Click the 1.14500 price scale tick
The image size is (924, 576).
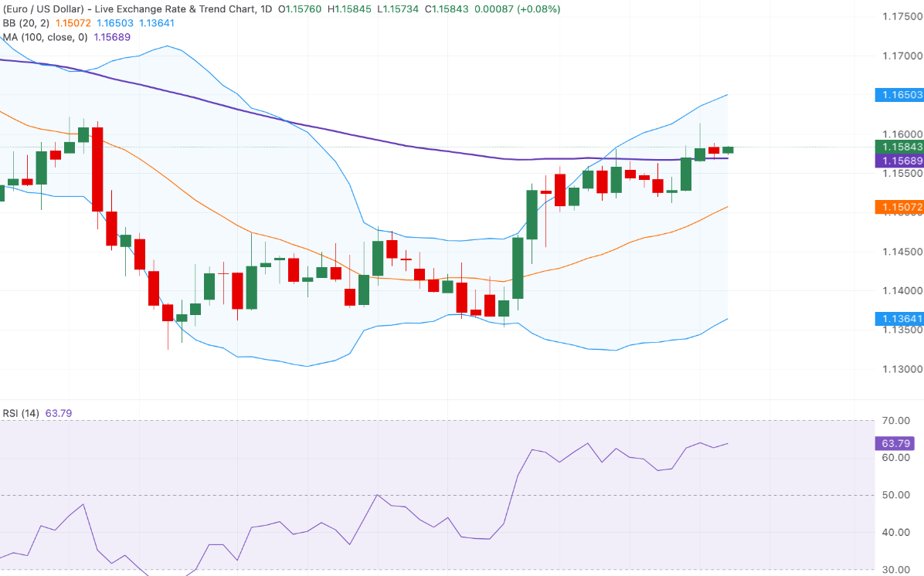point(902,252)
